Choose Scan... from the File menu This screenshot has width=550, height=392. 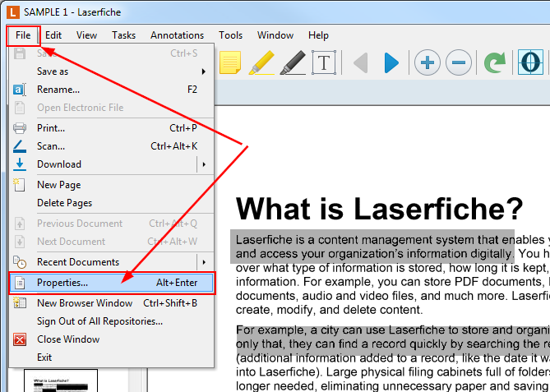click(x=111, y=146)
